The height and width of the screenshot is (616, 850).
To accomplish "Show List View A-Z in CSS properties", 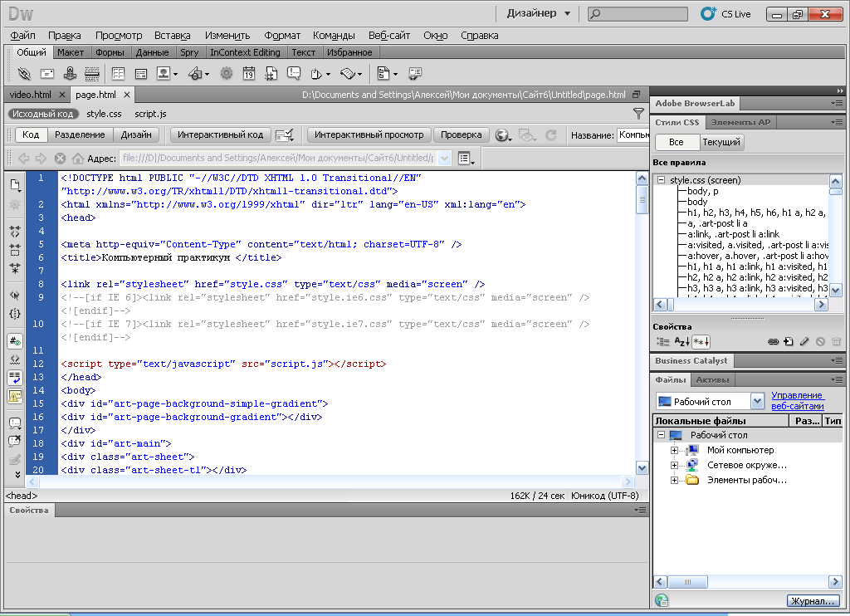I will click(681, 341).
